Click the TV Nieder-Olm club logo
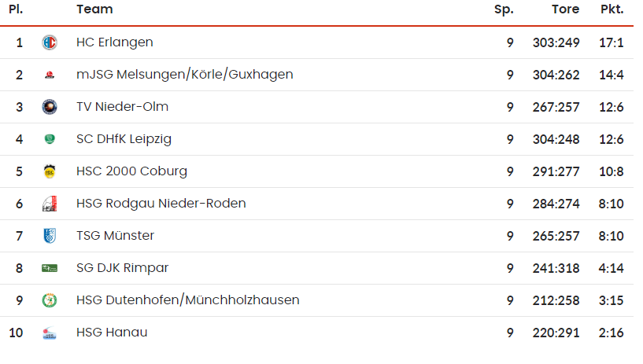The height and width of the screenshot is (364, 643). click(50, 107)
